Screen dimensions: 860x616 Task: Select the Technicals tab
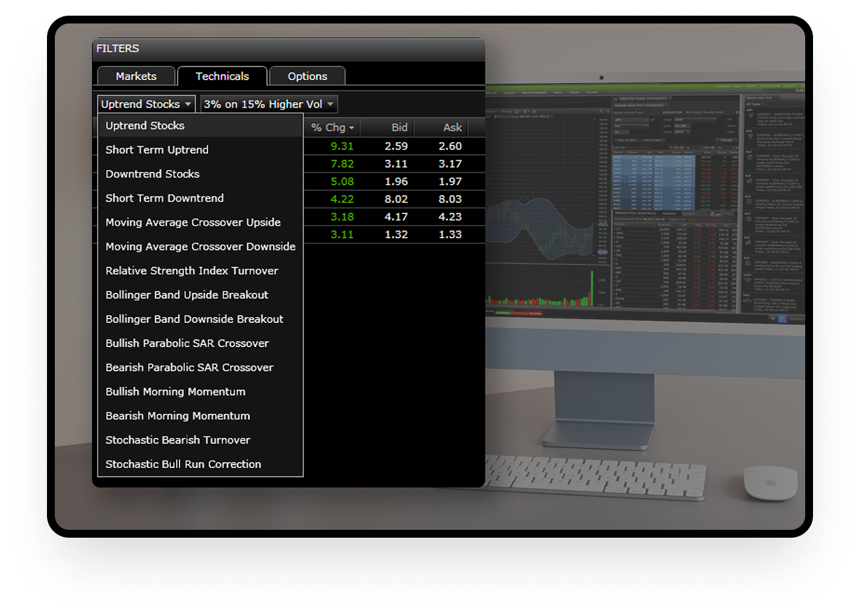[222, 76]
